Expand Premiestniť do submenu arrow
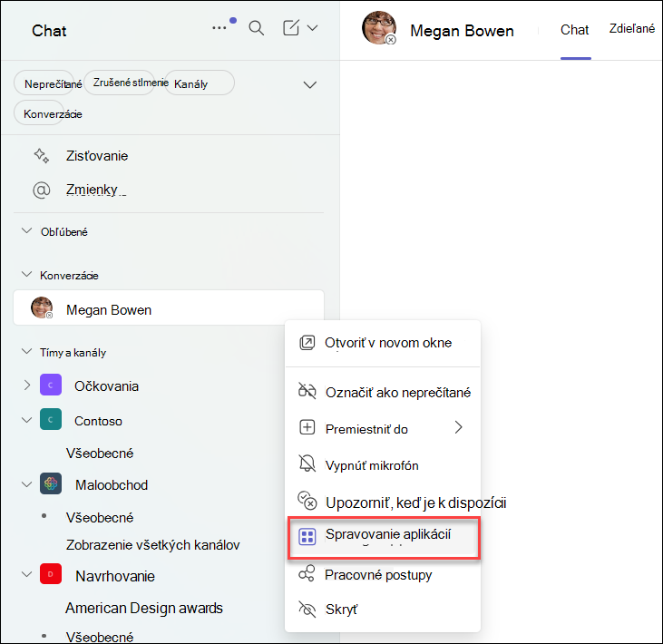 pyautogui.click(x=458, y=427)
